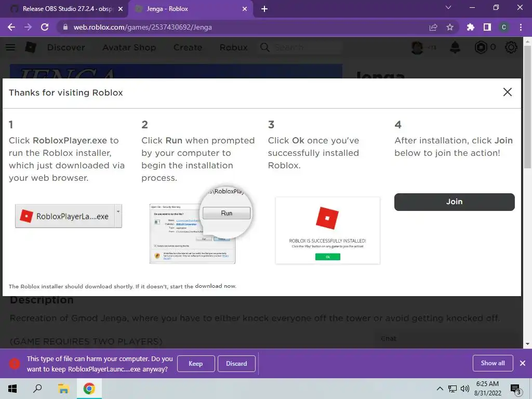Open a new Chrome tab
This screenshot has height=399, width=532.
264,9
